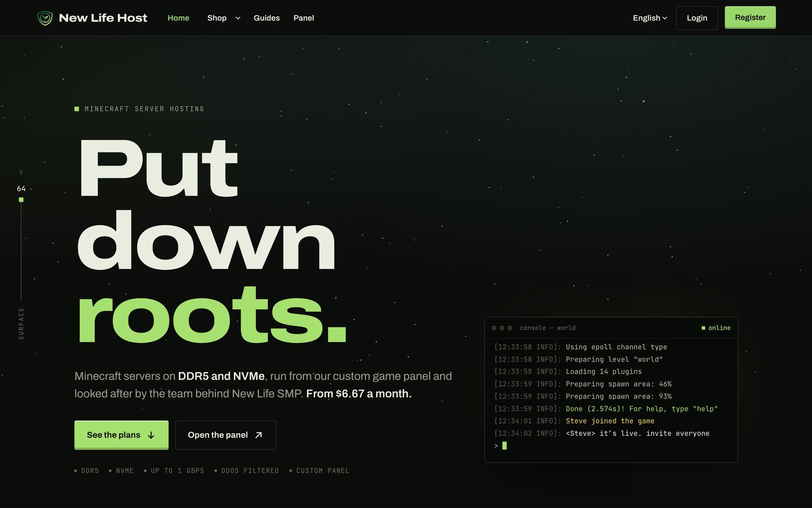Click the green Register button
This screenshot has width=812, height=508.
coord(750,17)
